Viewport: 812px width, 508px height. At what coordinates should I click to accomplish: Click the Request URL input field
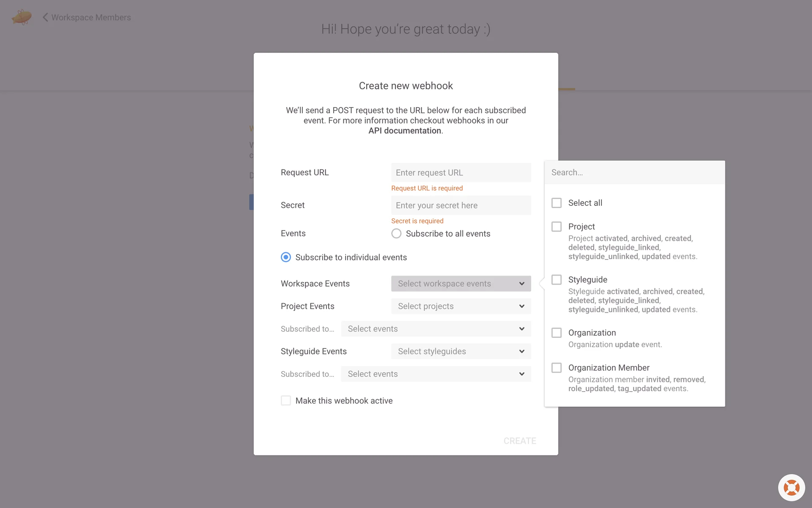(x=461, y=173)
